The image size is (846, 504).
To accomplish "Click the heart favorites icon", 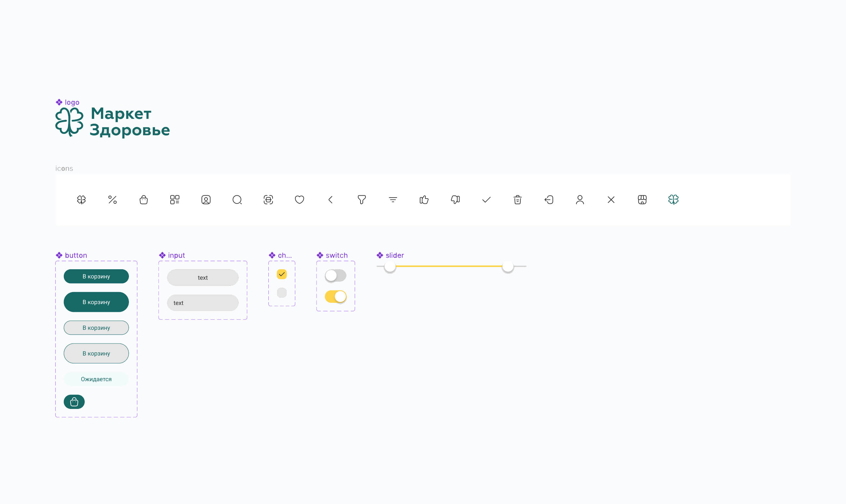I will (x=299, y=200).
